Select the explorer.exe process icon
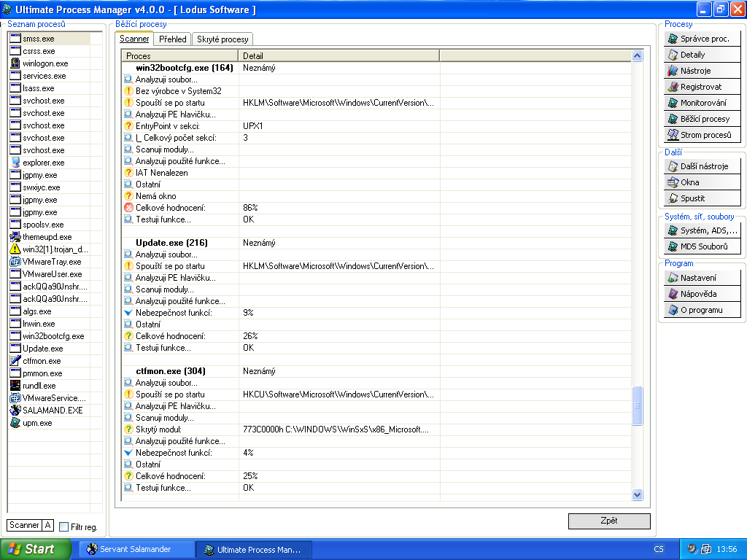Viewport: 747px width, 560px height. 15,163
